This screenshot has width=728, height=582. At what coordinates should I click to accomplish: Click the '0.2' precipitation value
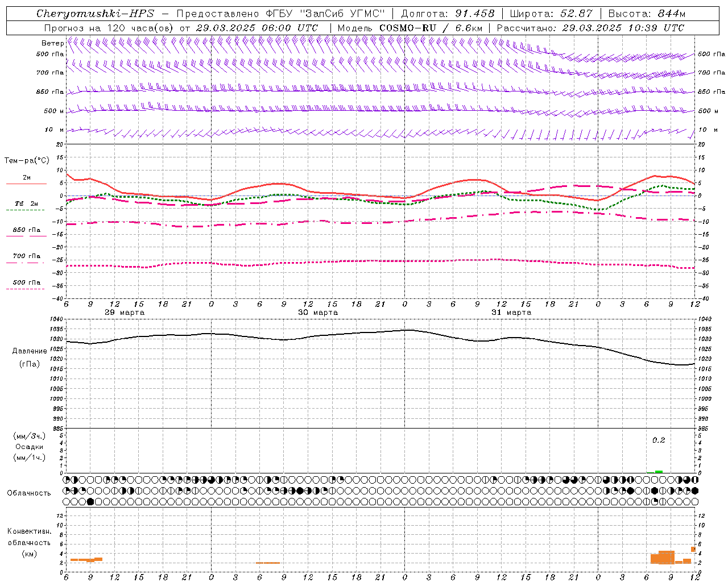click(x=659, y=440)
